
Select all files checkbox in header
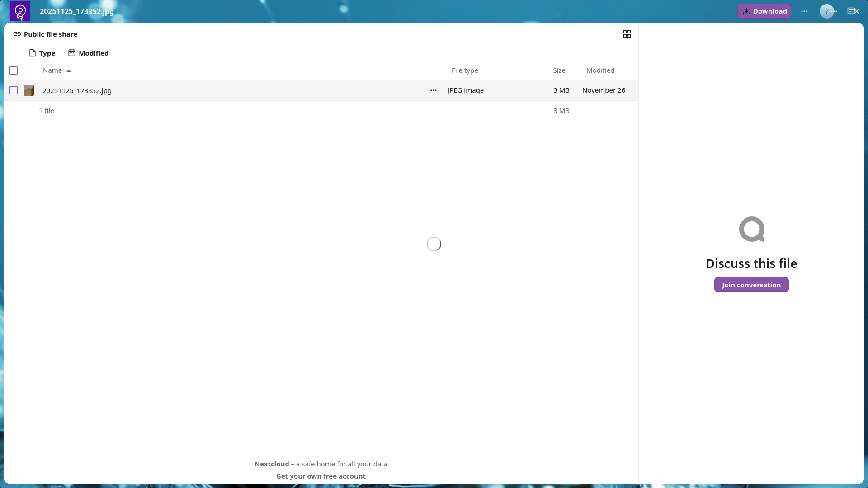point(14,70)
